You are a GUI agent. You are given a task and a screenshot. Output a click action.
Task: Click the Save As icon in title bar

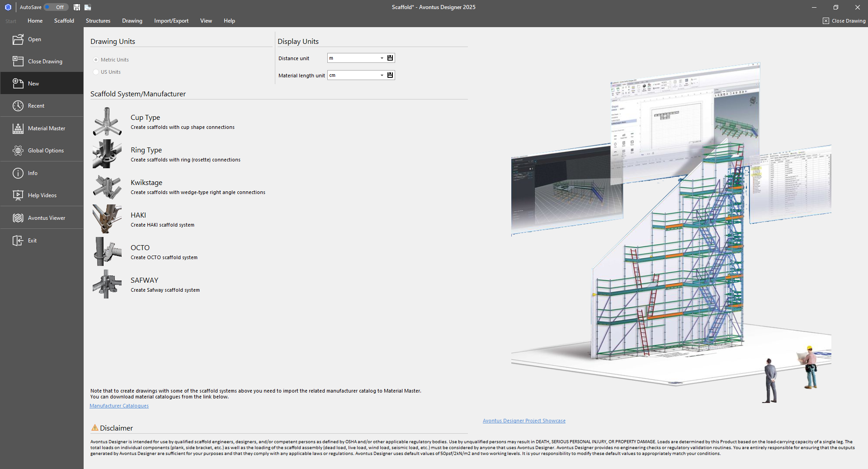click(88, 7)
